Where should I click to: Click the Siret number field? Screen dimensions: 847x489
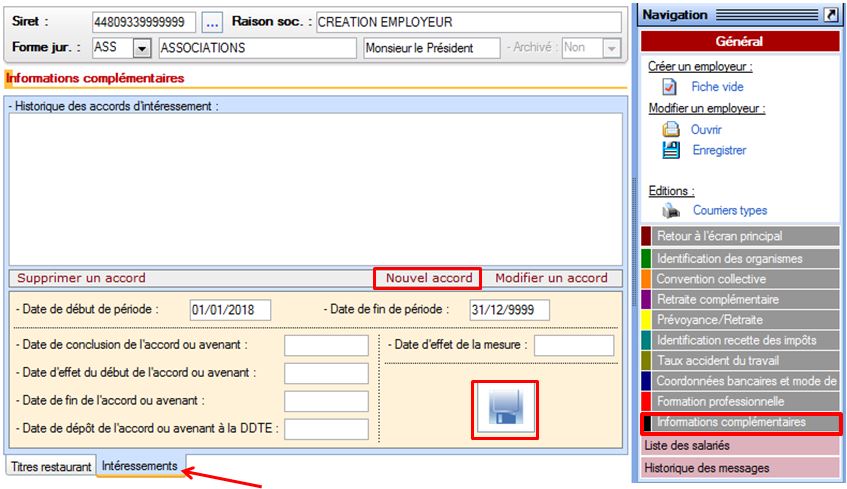144,23
